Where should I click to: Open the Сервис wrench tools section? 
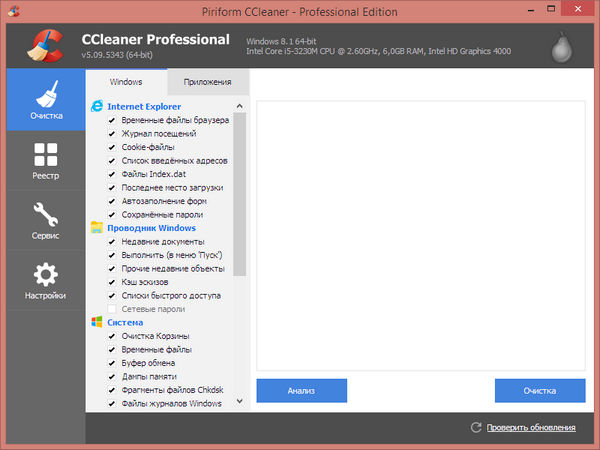pos(45,220)
